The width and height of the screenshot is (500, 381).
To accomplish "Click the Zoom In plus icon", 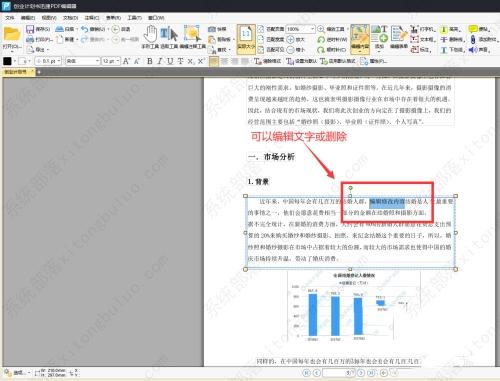I will pos(290,39).
